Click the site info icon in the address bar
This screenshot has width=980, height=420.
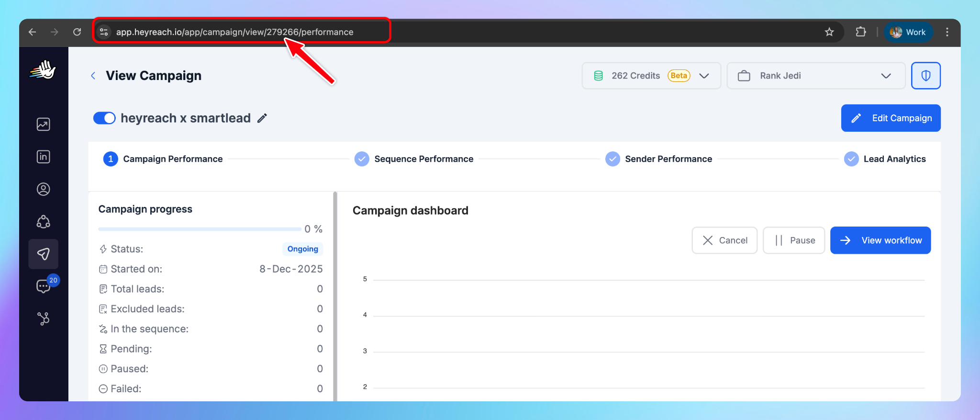click(104, 32)
